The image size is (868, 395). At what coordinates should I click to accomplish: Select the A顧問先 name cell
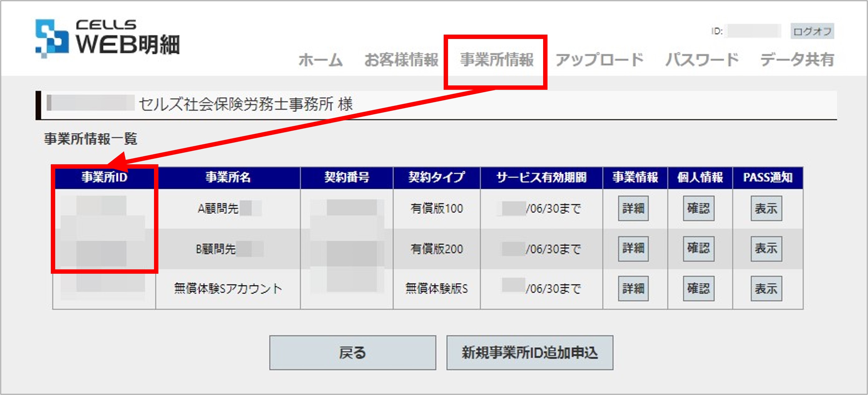coord(228,209)
